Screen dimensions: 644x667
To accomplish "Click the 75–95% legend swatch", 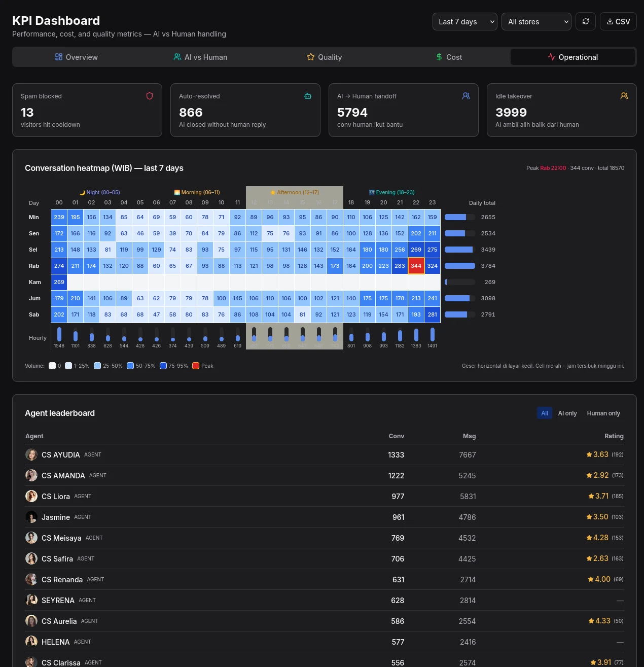I will 163,366.
